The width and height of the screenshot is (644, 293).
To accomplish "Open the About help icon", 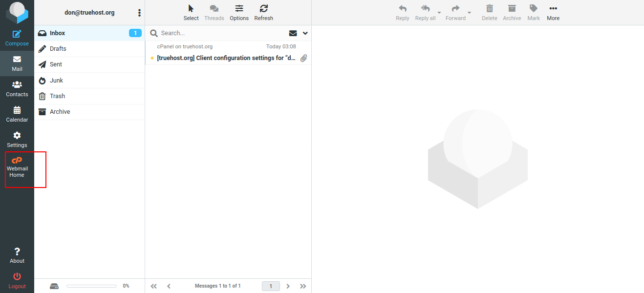I will [x=17, y=255].
